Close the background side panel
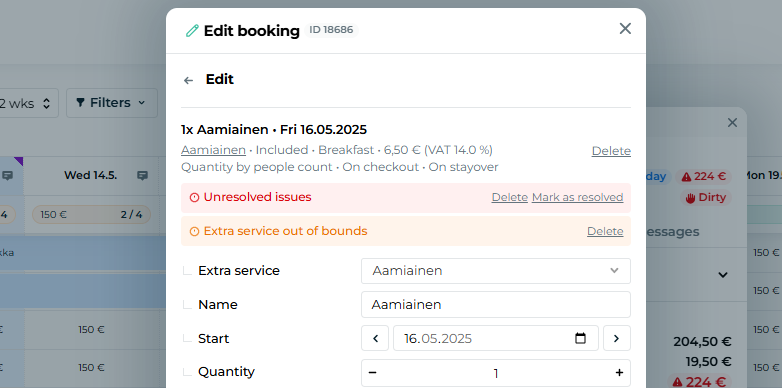782x388 pixels. tap(732, 123)
